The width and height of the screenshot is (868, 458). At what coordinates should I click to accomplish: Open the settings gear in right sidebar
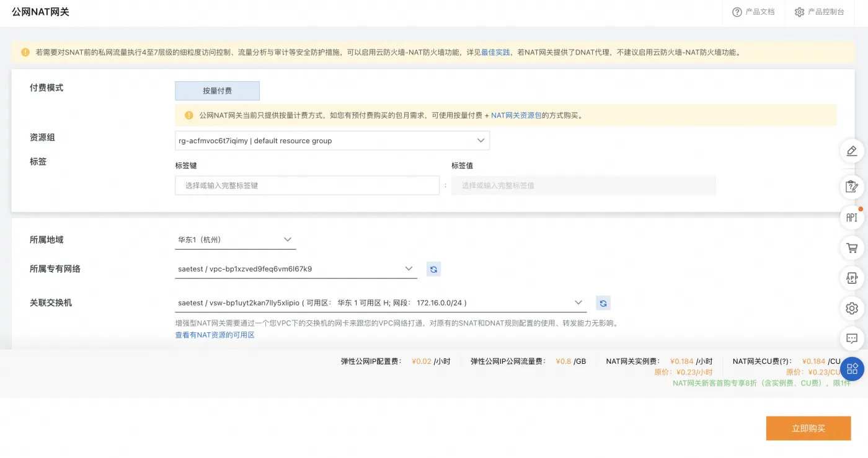(x=852, y=308)
